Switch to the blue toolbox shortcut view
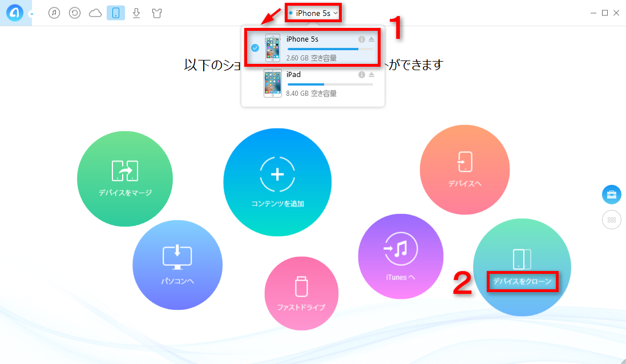This screenshot has width=626, height=364. (612, 195)
